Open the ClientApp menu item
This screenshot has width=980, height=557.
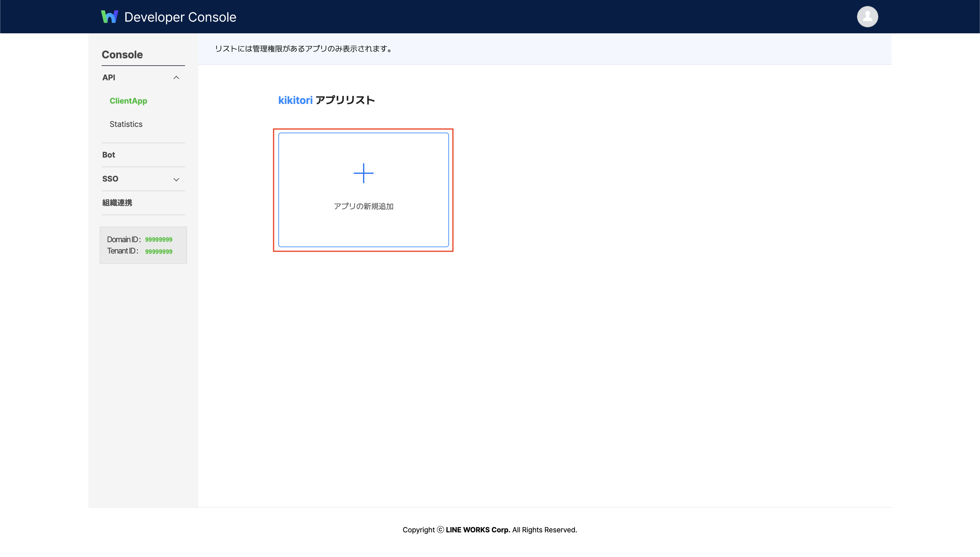[x=128, y=101]
